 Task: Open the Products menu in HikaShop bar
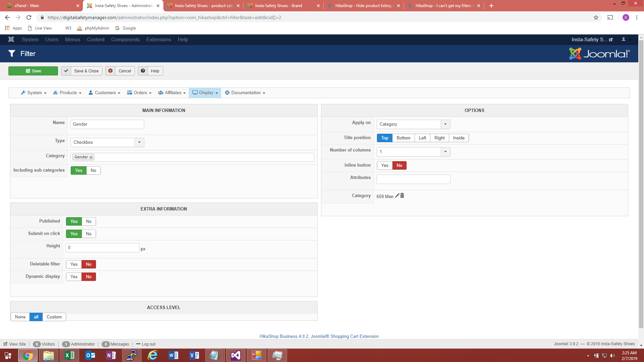coord(67,93)
